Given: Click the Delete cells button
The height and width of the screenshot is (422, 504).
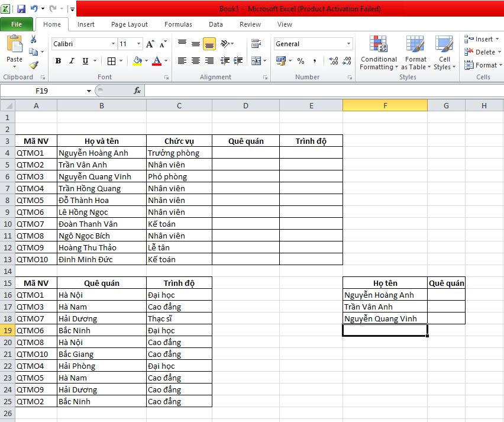Looking at the screenshot, I should [482, 52].
